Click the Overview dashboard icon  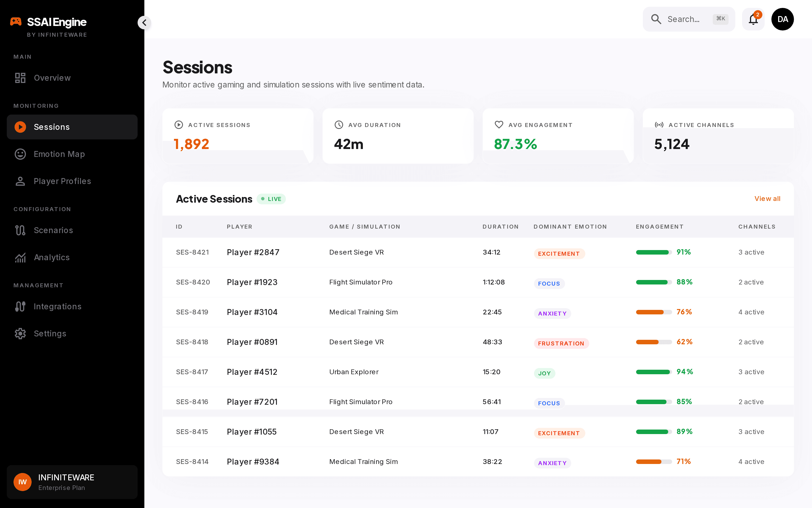point(20,78)
